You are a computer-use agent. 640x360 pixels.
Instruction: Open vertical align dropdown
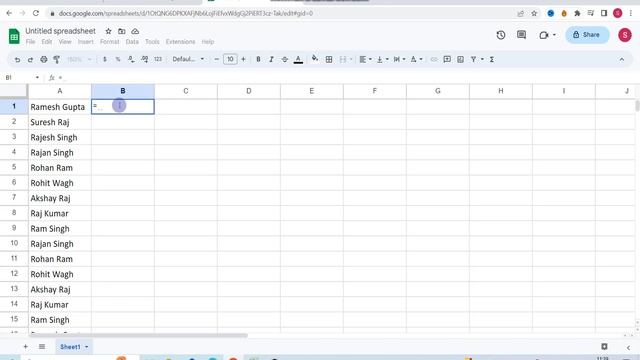pos(382,60)
